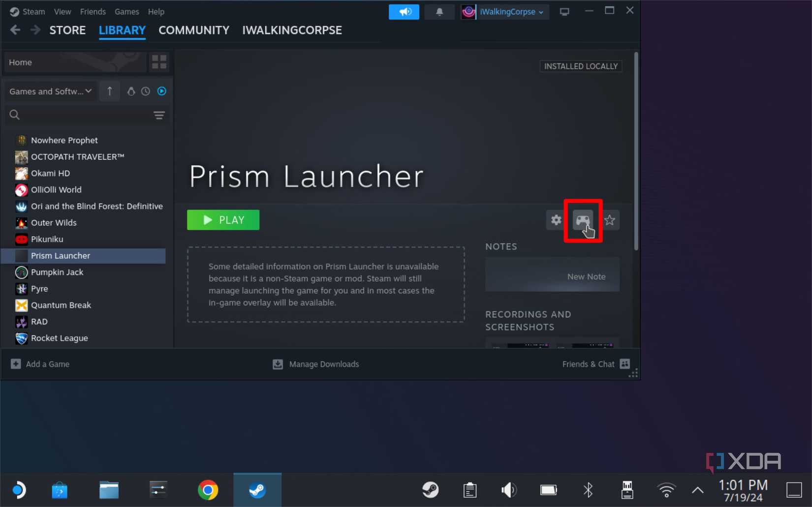
Task: Switch to collections grid view icon
Action: (x=159, y=62)
